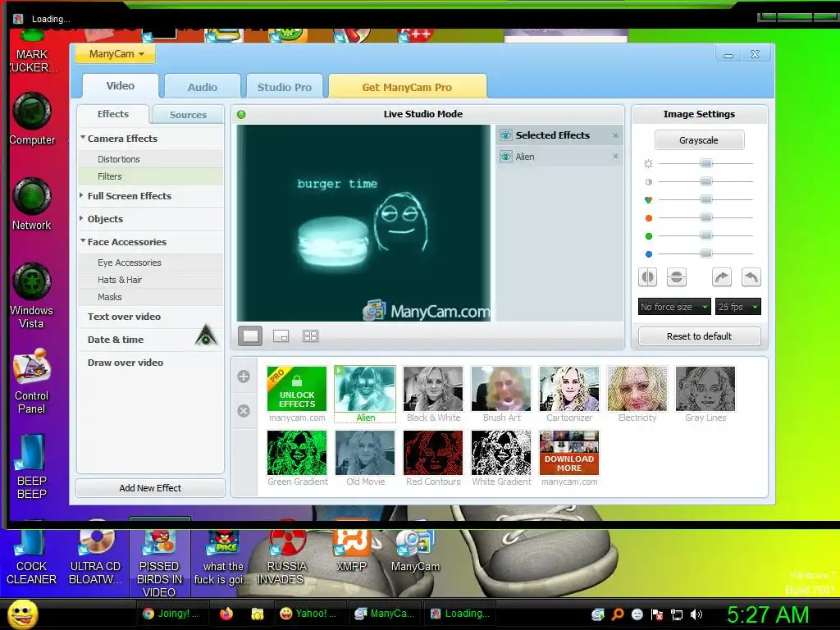Click the Add New Effect button
840x630 pixels.
[x=151, y=488]
